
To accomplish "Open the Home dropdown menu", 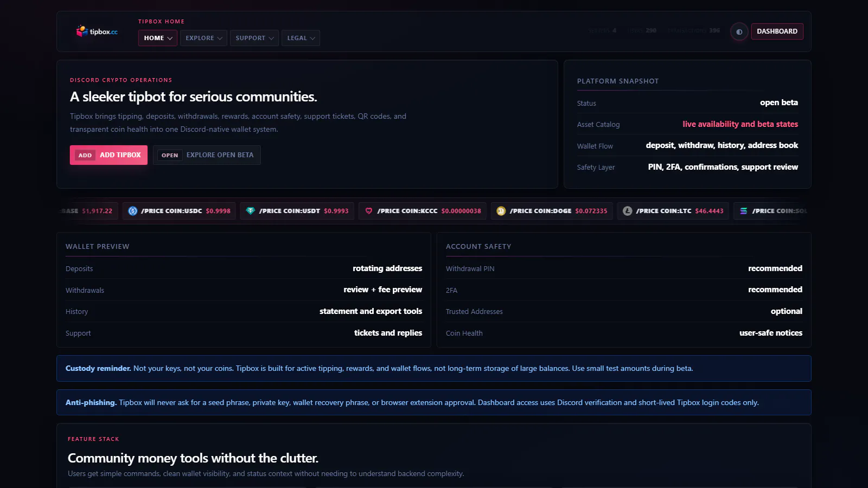I will (x=158, y=38).
